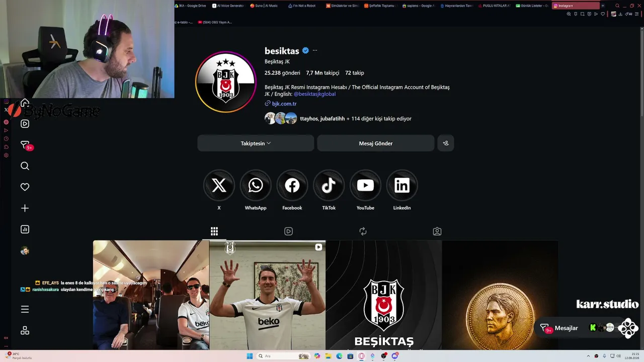View the Beşiktaş profile picture story
644x362 pixels.
coord(226,81)
